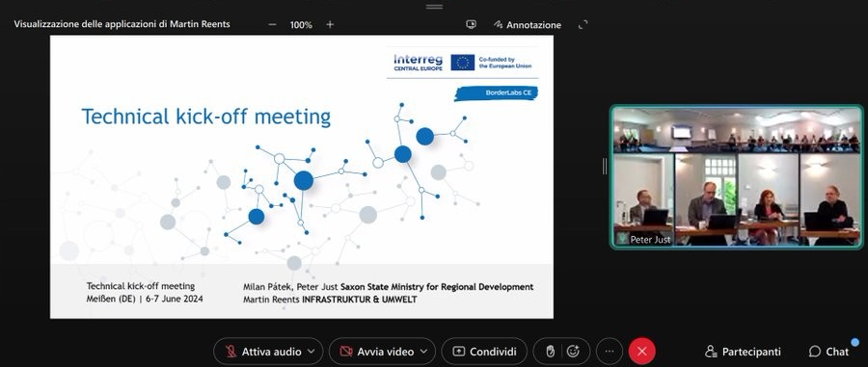Screen dimensions: 868x367
Task: Select the Peter Just video thumbnail
Action: point(737,177)
